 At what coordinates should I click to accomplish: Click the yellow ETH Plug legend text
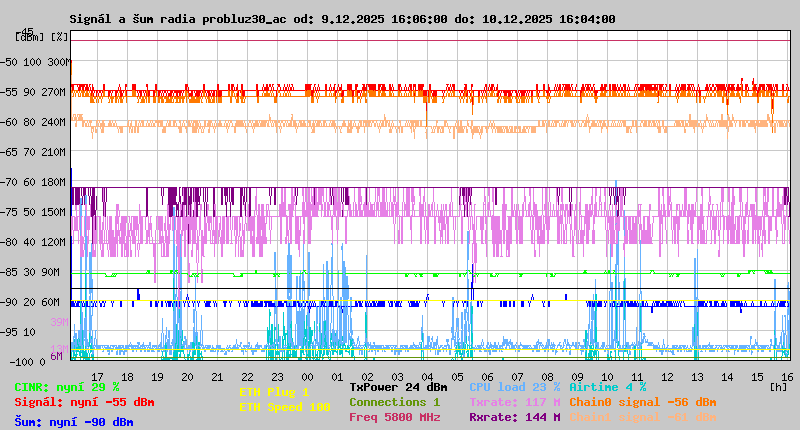pos(274,392)
